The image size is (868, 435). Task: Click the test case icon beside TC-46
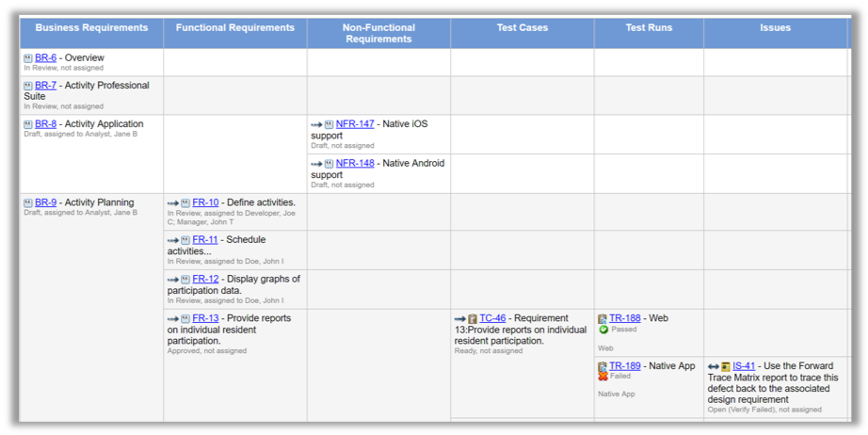473,319
